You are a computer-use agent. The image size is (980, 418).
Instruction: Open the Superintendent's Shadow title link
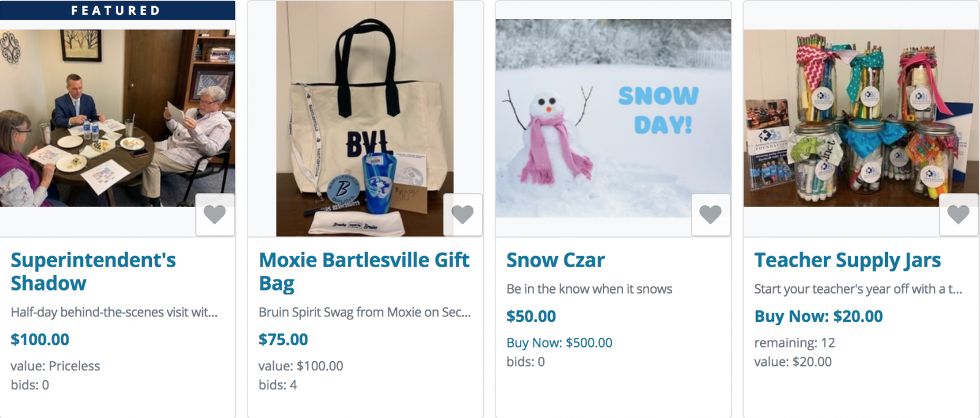tap(93, 272)
